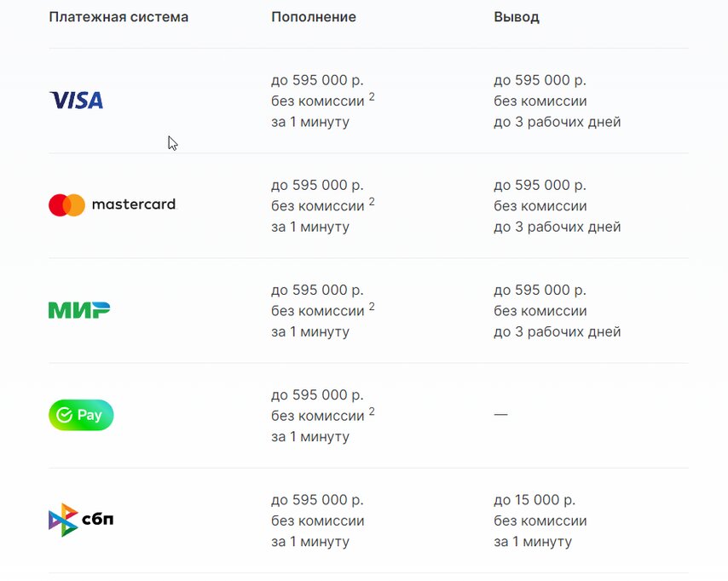Open footnote 2 in MIR deposit cell
The height and width of the screenshot is (581, 728).
pyautogui.click(x=372, y=307)
